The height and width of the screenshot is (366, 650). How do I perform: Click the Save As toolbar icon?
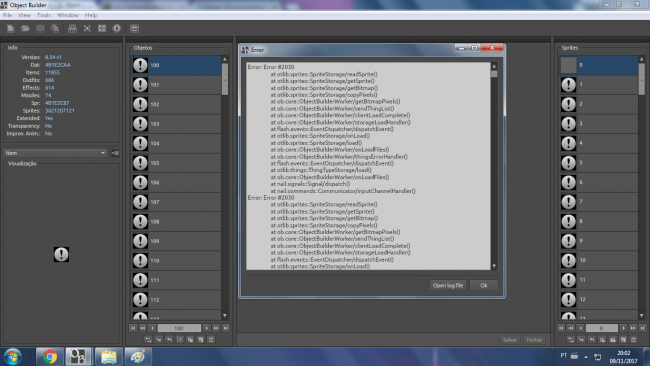click(x=55, y=28)
